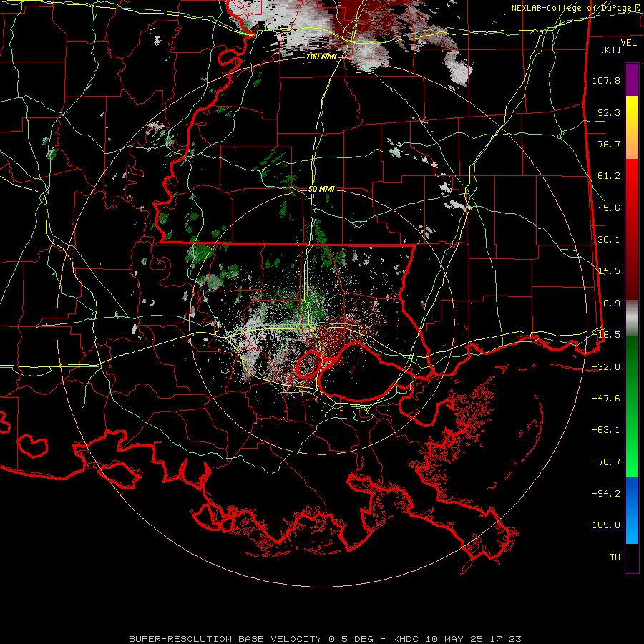Screen dimensions: 644x644
Task: Click the 76.7 velocity scale value
Action: point(609,144)
